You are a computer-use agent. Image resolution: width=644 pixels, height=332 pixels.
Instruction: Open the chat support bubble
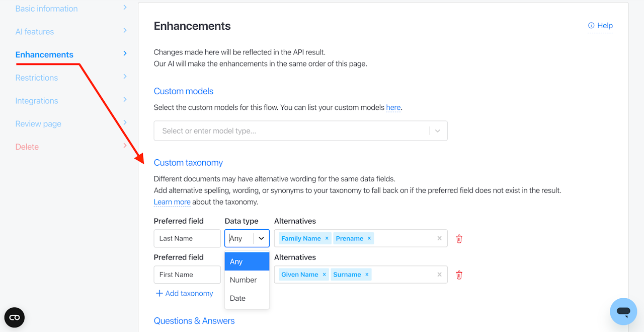click(x=623, y=311)
